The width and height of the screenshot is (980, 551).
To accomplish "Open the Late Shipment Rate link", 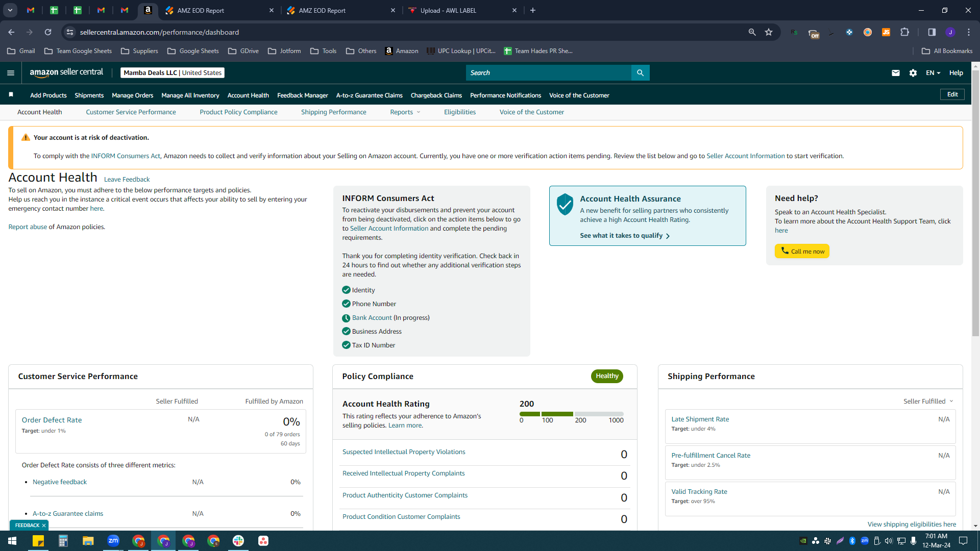I will [x=700, y=419].
